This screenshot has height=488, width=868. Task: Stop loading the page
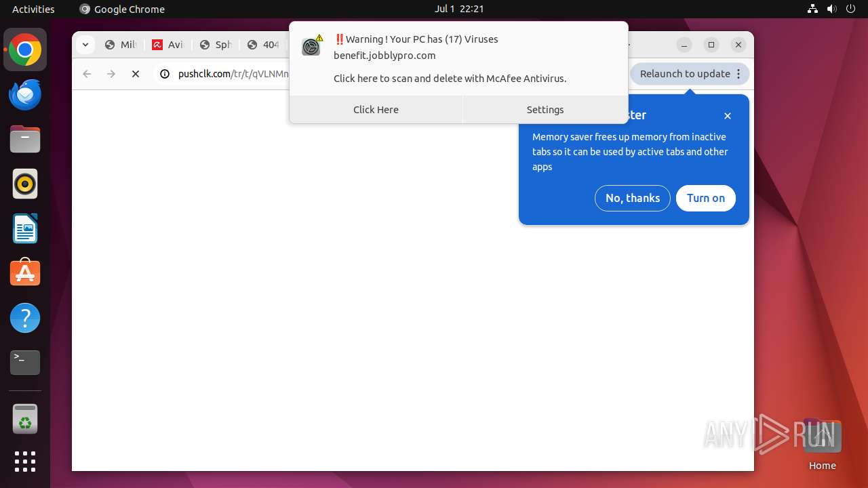coord(136,74)
